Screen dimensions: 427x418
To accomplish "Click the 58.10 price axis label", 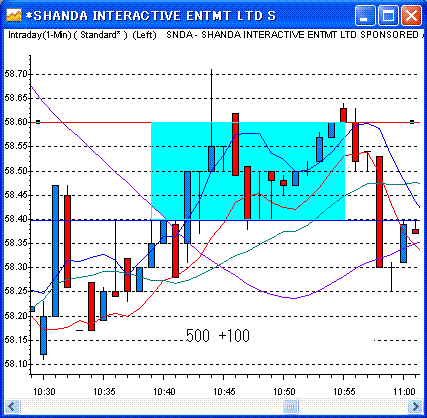I will (16, 364).
